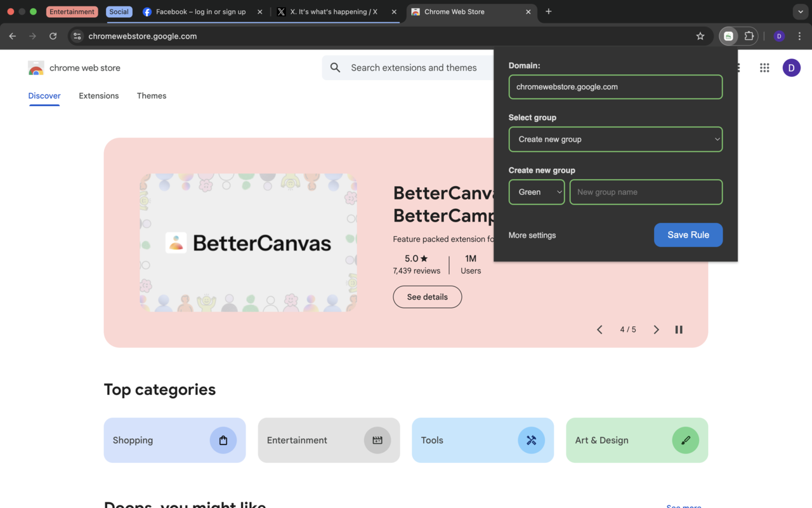Image resolution: width=812 pixels, height=508 pixels.
Task: Open the Google apps grid
Action: [764, 67]
